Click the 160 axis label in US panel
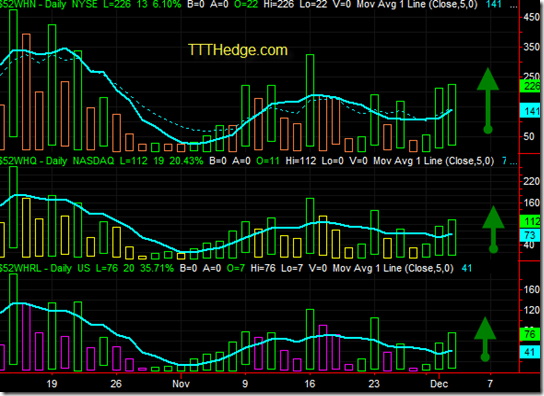Image resolution: width=544 pixels, height=396 pixels. (531, 289)
